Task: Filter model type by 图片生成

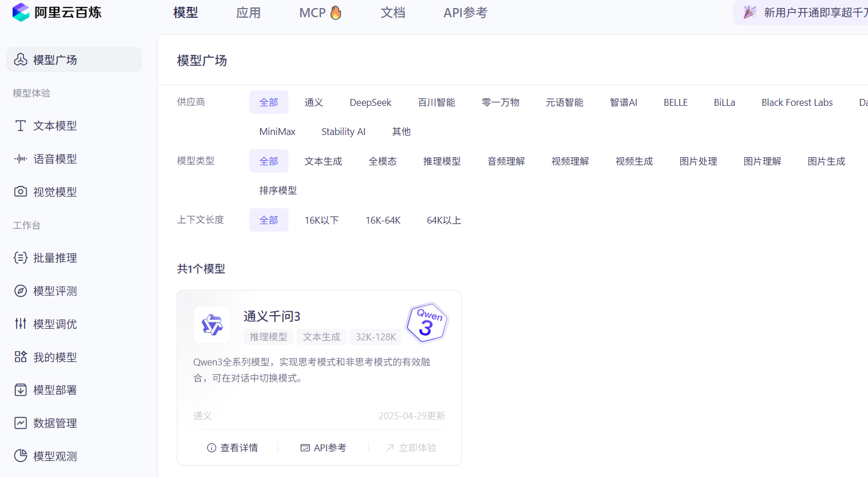Action: (x=827, y=161)
